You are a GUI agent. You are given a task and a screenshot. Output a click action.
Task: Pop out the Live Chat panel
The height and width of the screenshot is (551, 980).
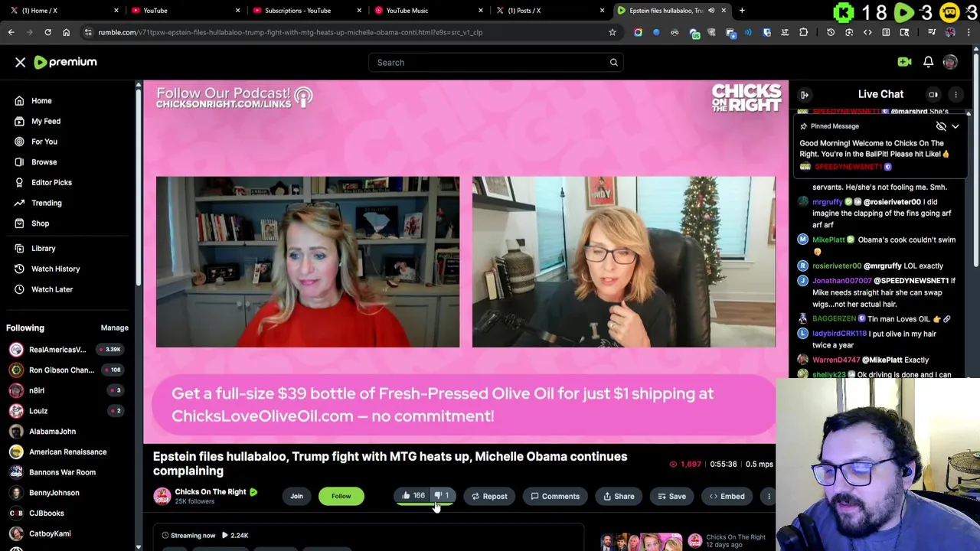click(805, 94)
